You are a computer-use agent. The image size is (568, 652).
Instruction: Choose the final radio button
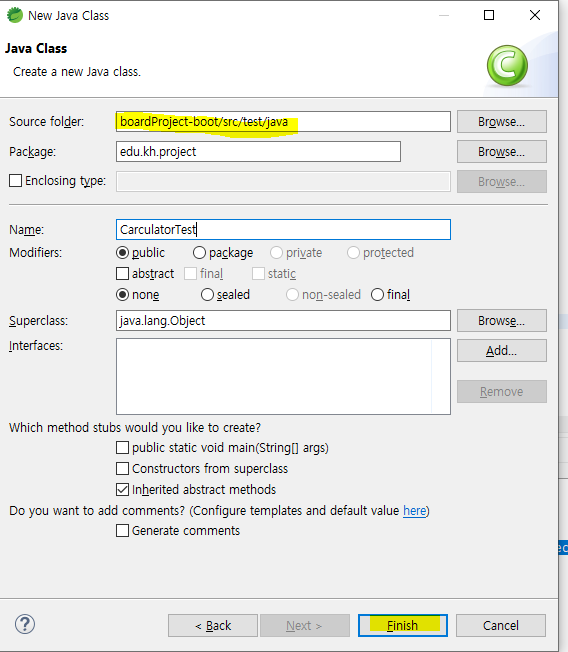tap(377, 295)
